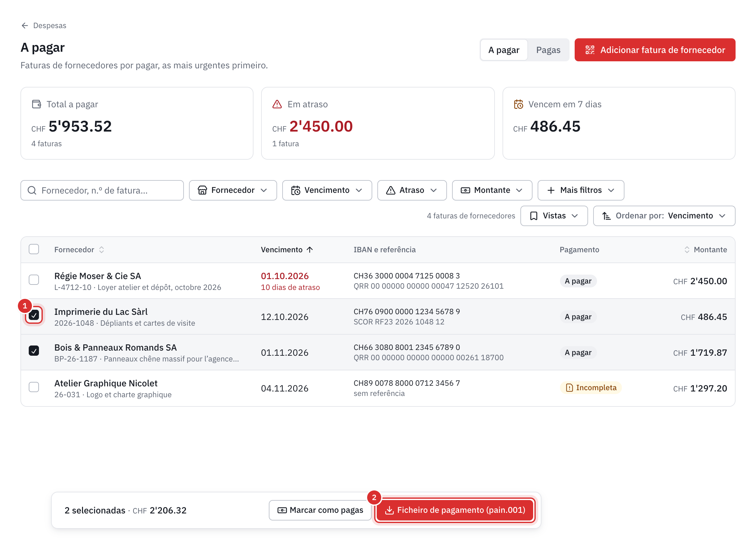Click the back arrow next to Despesas

[x=25, y=26]
